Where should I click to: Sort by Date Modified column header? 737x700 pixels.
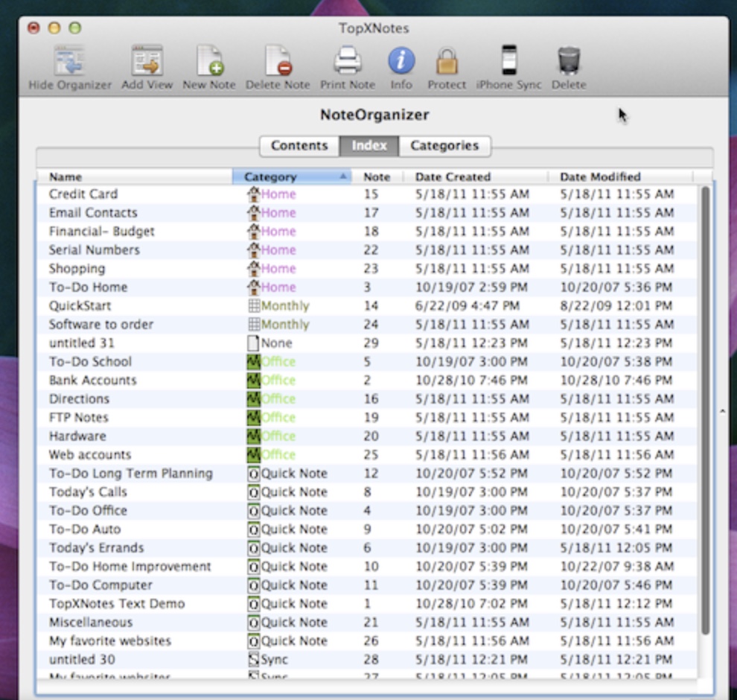pos(619,177)
